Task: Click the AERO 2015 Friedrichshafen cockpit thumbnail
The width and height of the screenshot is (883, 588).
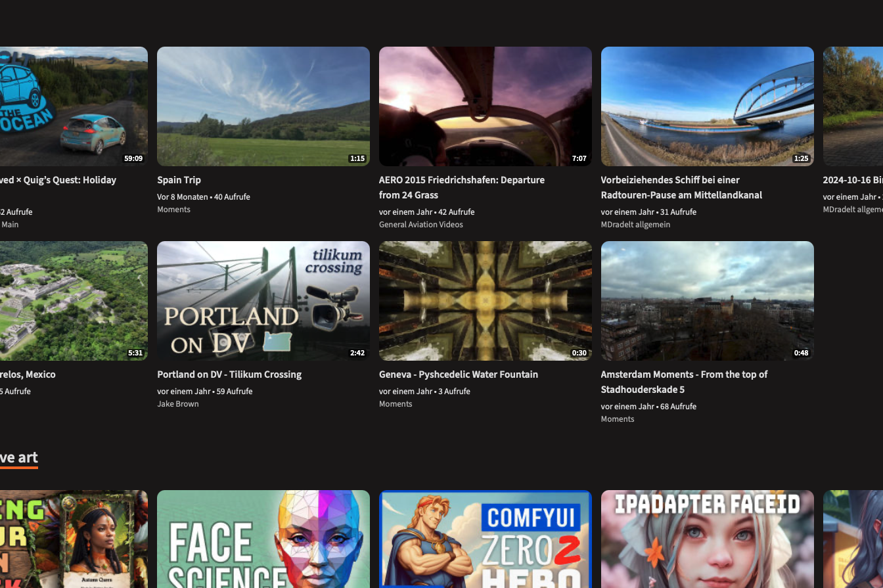Action: (x=485, y=106)
